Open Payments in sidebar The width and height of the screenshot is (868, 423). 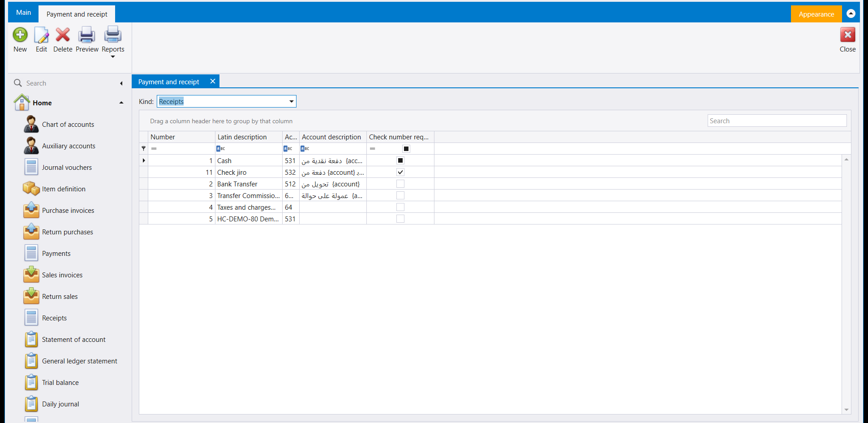56,254
